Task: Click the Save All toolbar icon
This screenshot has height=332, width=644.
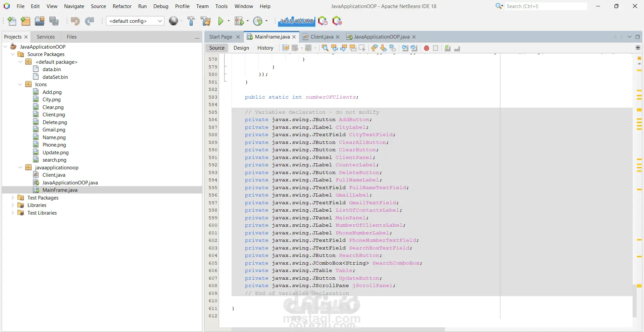Action: pos(54,21)
